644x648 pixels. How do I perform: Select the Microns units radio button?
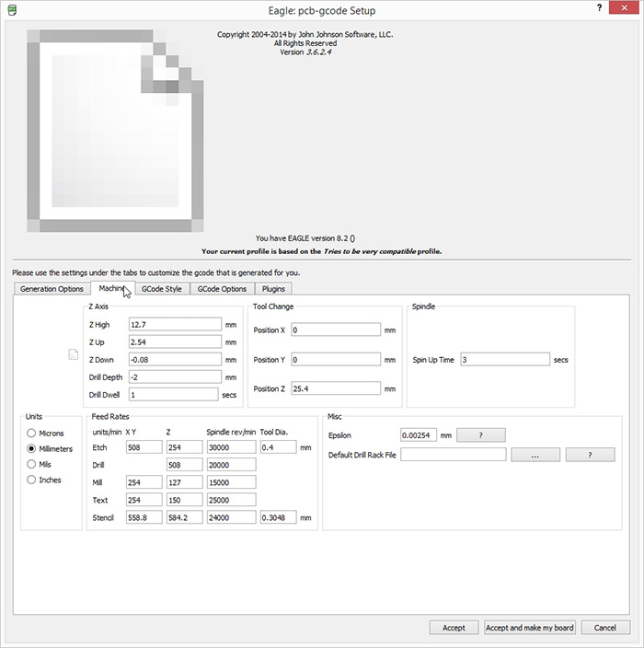[31, 434]
